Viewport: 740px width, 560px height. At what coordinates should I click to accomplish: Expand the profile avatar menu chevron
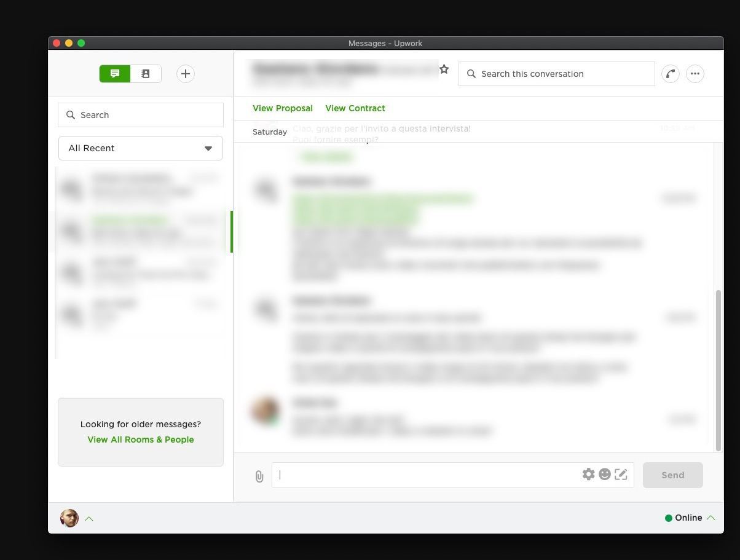(x=89, y=519)
